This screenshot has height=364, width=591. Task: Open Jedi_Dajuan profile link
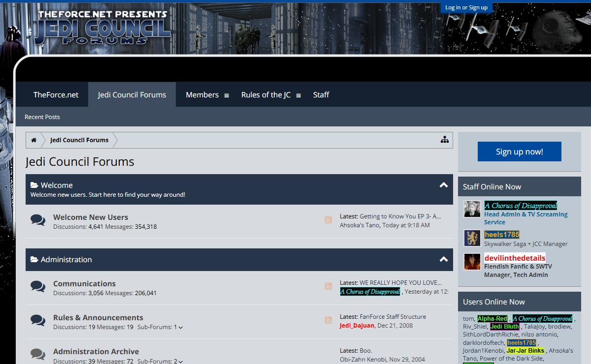[357, 325]
